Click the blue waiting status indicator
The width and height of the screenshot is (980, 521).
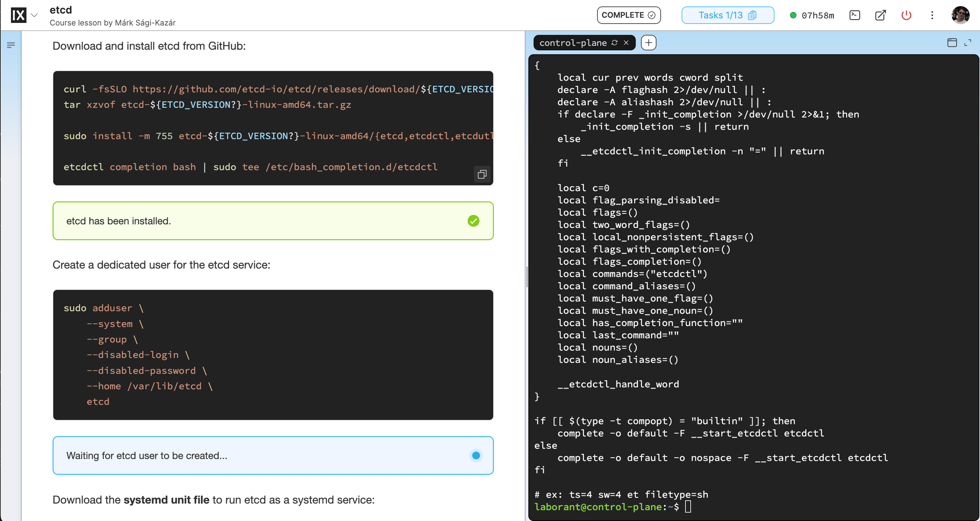coord(476,456)
